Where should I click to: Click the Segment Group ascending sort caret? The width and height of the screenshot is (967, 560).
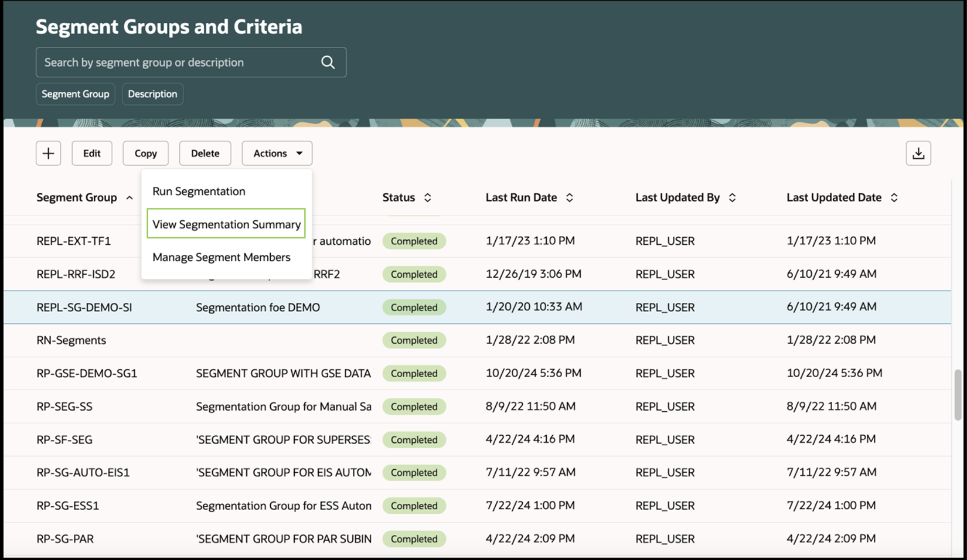pos(130,198)
